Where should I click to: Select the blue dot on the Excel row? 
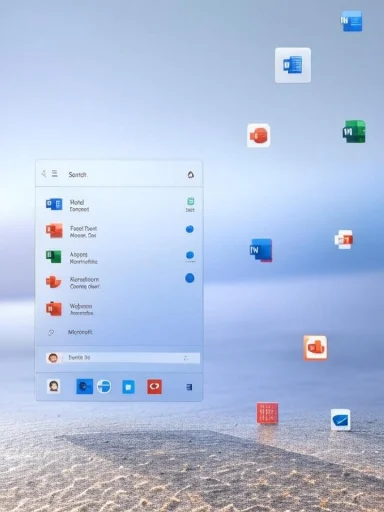[190, 255]
